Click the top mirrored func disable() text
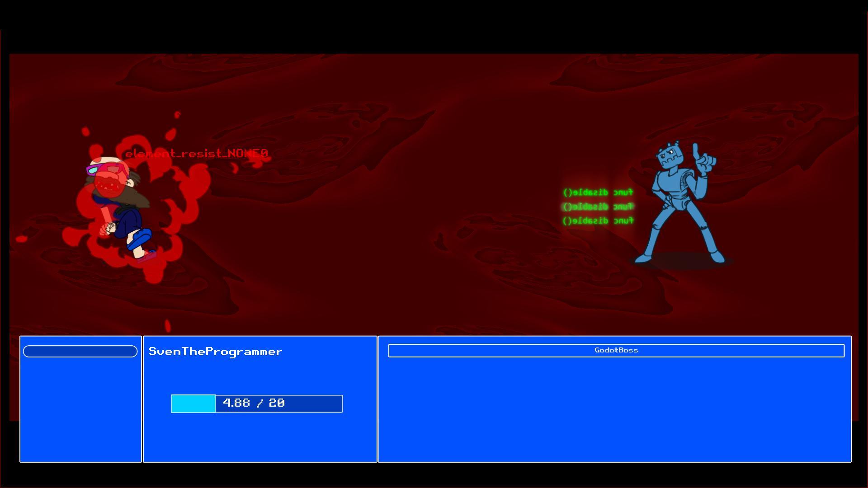The width and height of the screenshot is (868, 488). click(x=598, y=192)
